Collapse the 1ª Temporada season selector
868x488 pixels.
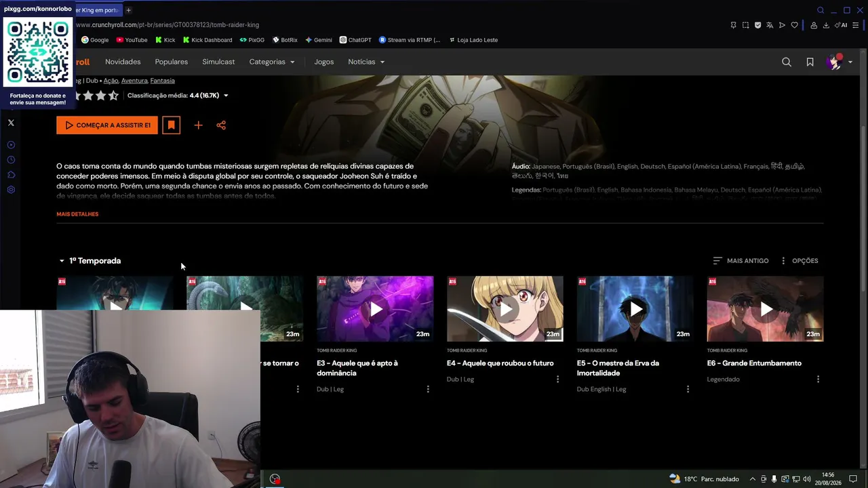pyautogui.click(x=90, y=261)
